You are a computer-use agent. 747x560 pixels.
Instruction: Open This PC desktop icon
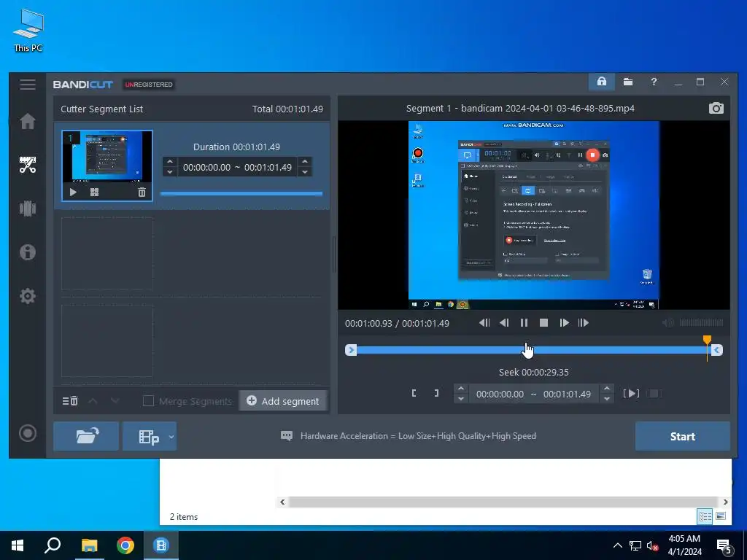[28, 30]
